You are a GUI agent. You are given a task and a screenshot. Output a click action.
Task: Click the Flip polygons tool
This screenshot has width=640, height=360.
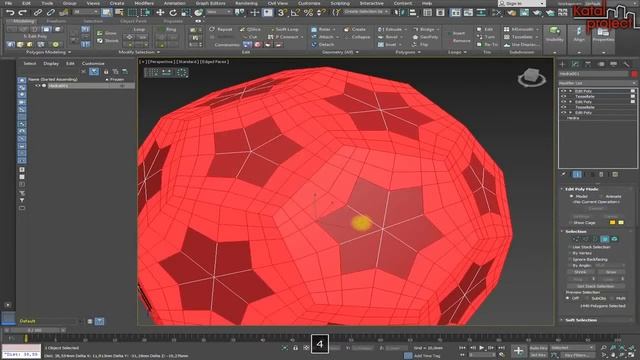pyautogui.click(x=420, y=44)
